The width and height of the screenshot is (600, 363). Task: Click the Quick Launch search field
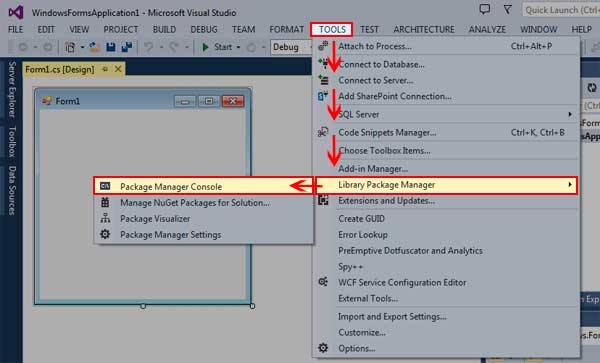click(x=561, y=10)
